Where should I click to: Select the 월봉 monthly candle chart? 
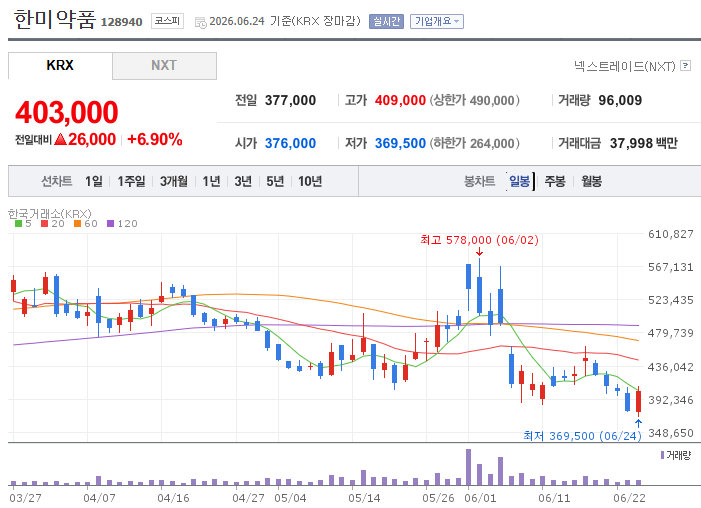591,181
